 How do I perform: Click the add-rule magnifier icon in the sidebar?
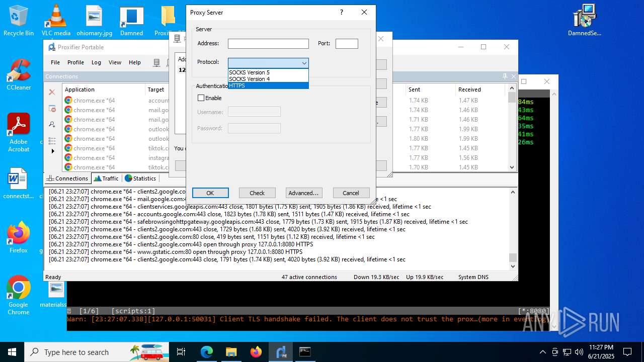click(52, 124)
